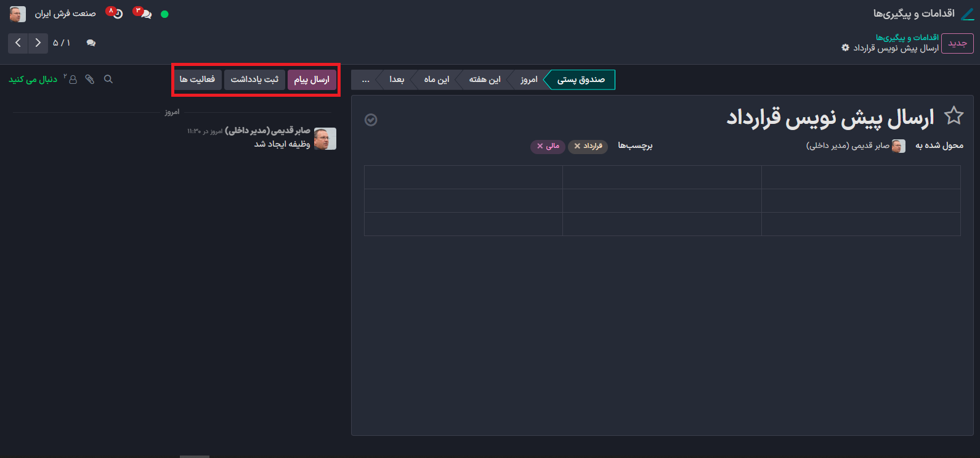
Task: Open the followers list icon
Action: point(72,80)
